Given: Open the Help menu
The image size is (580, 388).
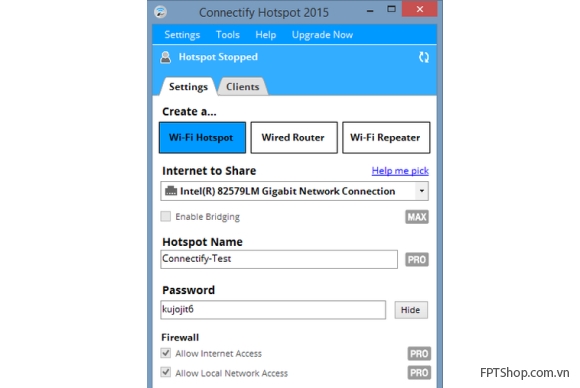Looking at the screenshot, I should 266,35.
